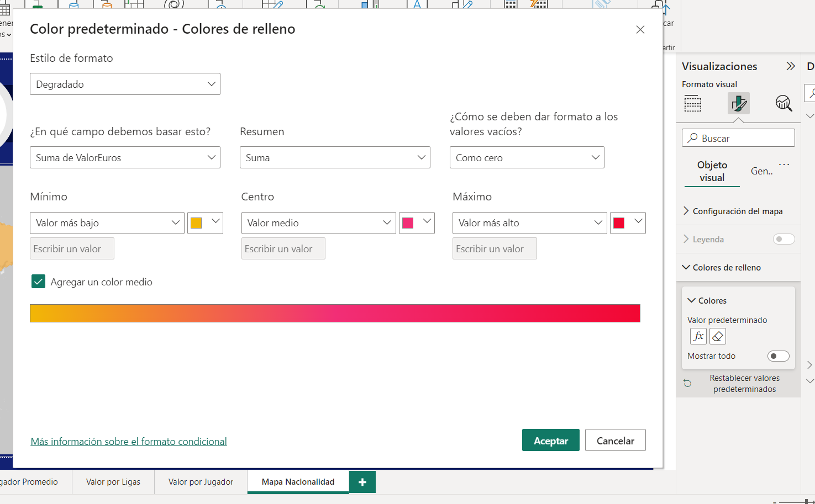The height and width of the screenshot is (504, 815).
Task: Open Más información sobre el formato condicional link
Action: point(129,441)
